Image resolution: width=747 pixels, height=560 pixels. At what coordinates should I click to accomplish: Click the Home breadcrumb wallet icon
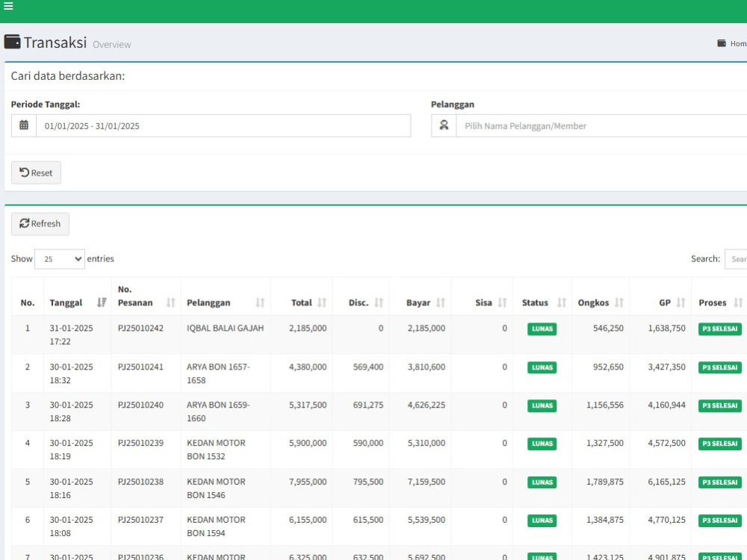click(x=722, y=43)
